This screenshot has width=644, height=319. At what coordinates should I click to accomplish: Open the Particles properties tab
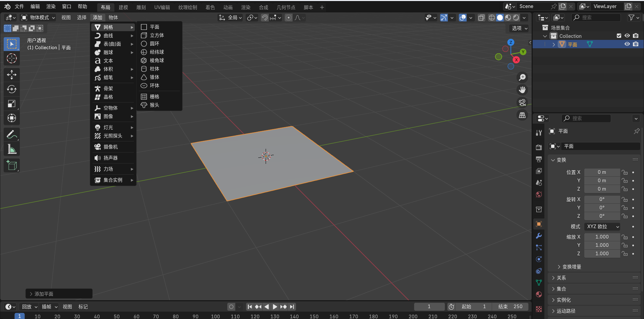[x=539, y=247]
